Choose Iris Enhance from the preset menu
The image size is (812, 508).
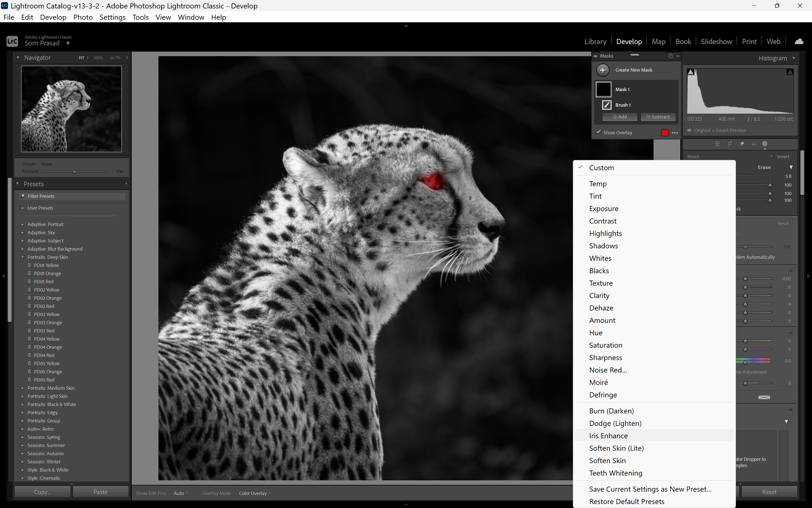pos(654,436)
